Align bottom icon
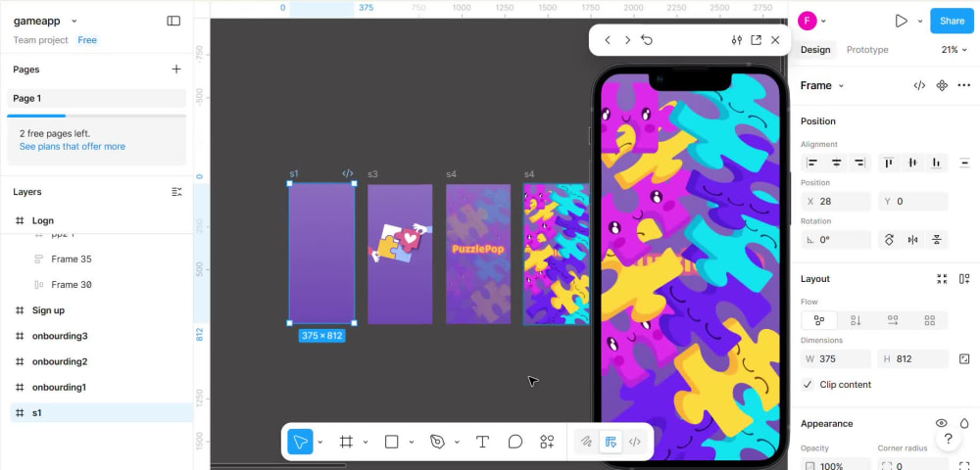The image size is (980, 470). [936, 163]
